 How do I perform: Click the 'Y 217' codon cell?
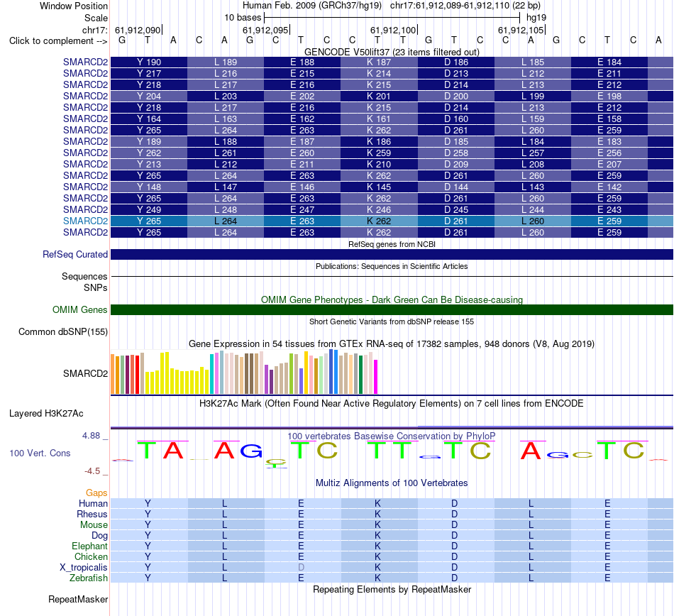pyautogui.click(x=149, y=74)
